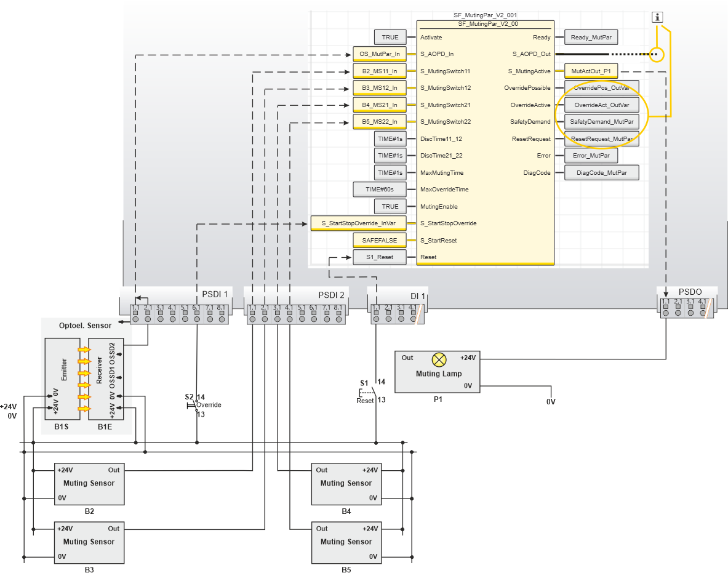728x573 pixels.
Task: Click the OS_MutPar_In input variable
Action: point(379,54)
